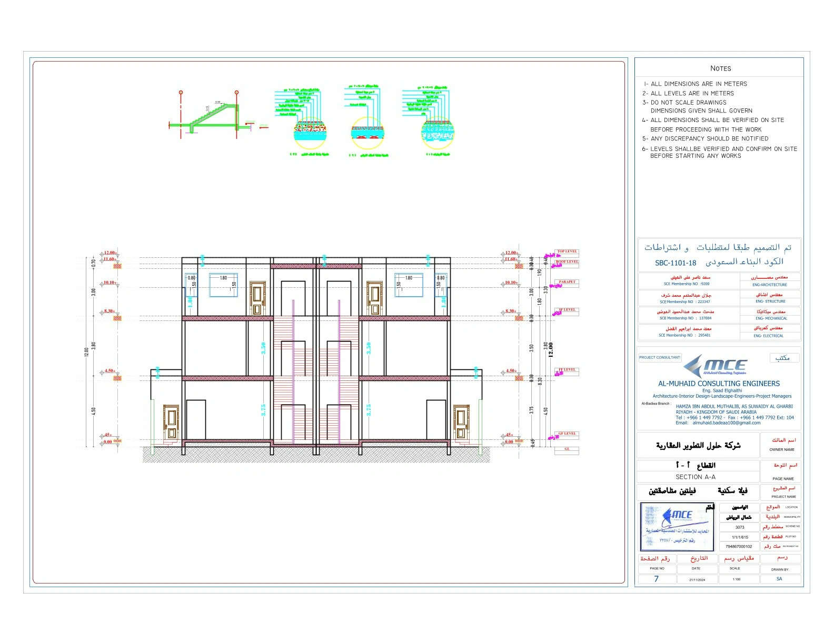This screenshot has height=644, width=834.
Task: Click the MCE office stamp image
Action: 676,527
